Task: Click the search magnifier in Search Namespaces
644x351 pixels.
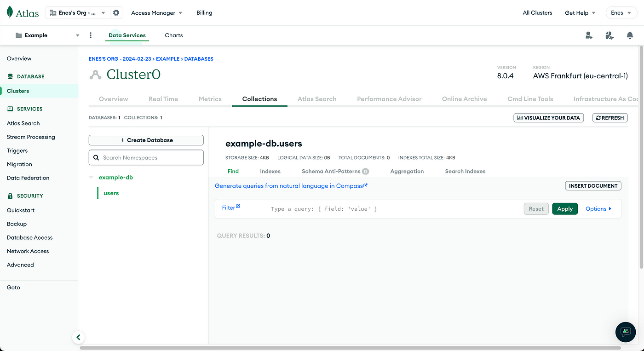Action: (x=96, y=158)
